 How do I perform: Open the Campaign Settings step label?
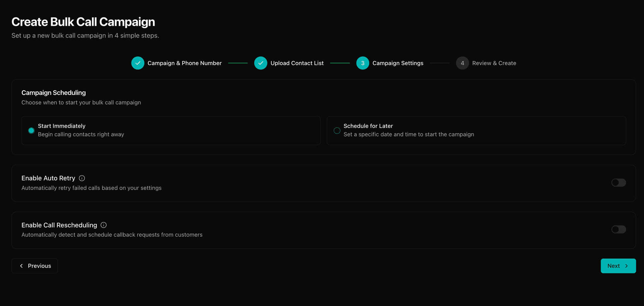point(398,63)
